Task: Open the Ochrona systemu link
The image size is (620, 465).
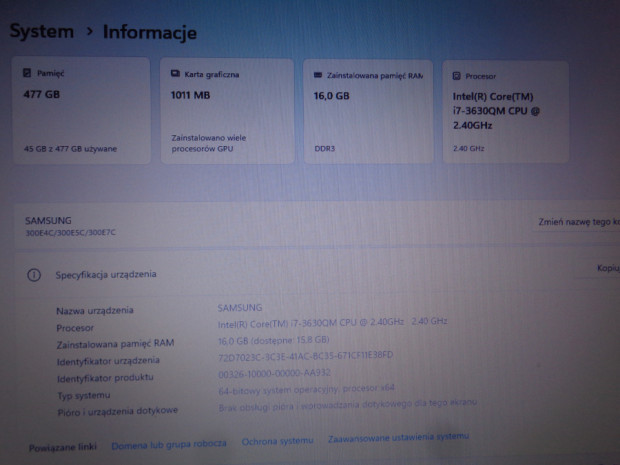Action: coord(278,441)
